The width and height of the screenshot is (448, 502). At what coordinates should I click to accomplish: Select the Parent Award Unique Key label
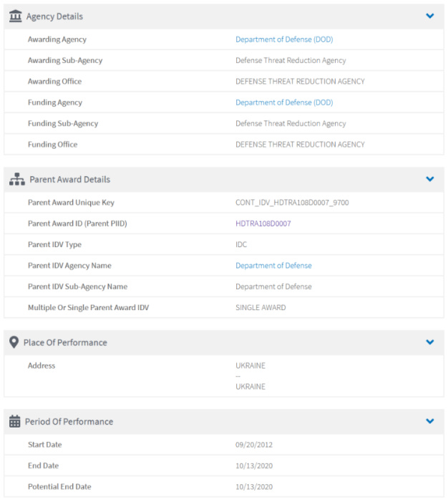[71, 203]
